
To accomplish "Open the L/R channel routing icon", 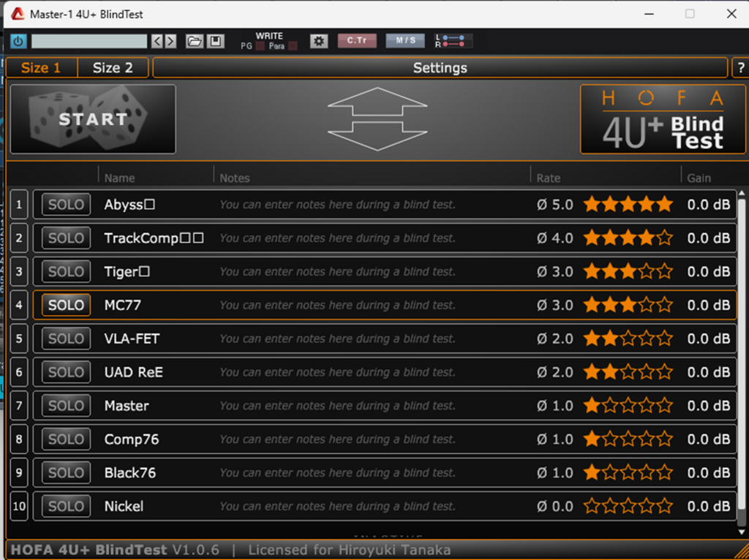I will click(453, 41).
